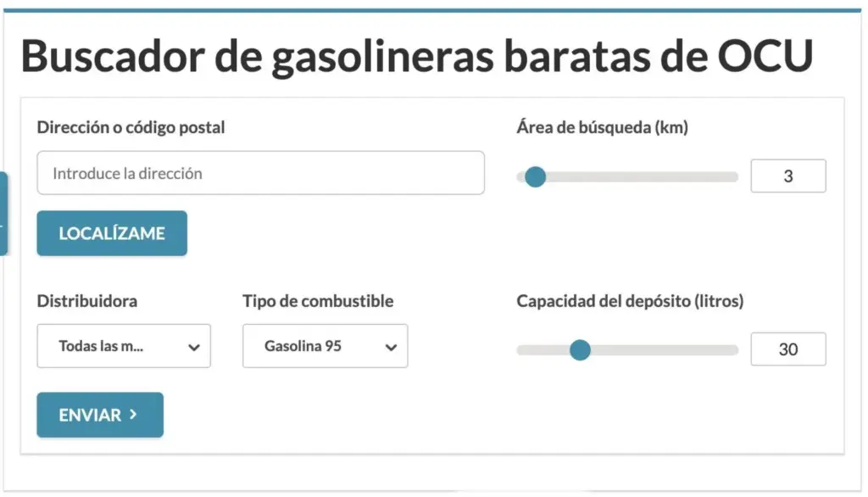Image resolution: width=868 pixels, height=497 pixels.
Task: Click the chevron arrow in the Distribuidora dropdown
Action: (x=194, y=347)
